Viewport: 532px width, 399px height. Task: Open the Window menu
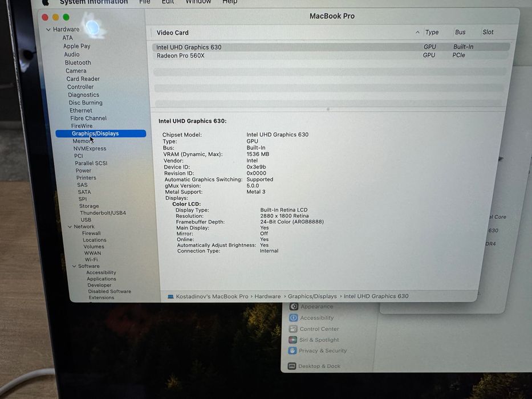[198, 2]
